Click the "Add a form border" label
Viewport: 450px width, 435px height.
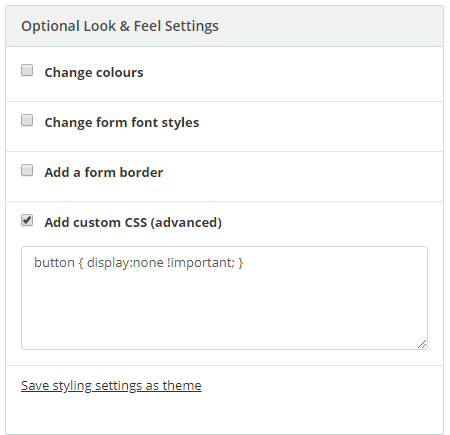104,173
